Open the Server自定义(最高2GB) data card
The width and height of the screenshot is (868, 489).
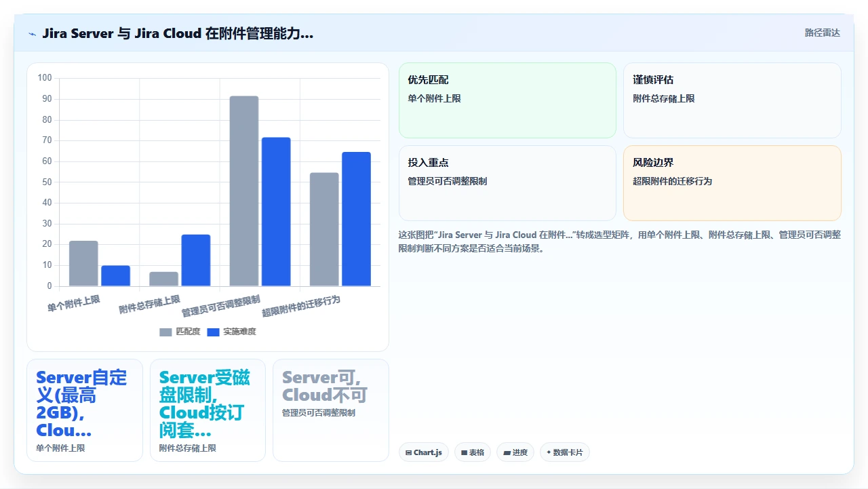tap(85, 410)
